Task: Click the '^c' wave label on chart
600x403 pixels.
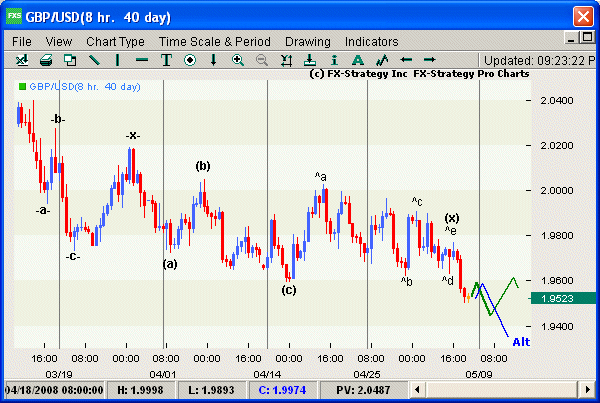Action: tap(417, 201)
